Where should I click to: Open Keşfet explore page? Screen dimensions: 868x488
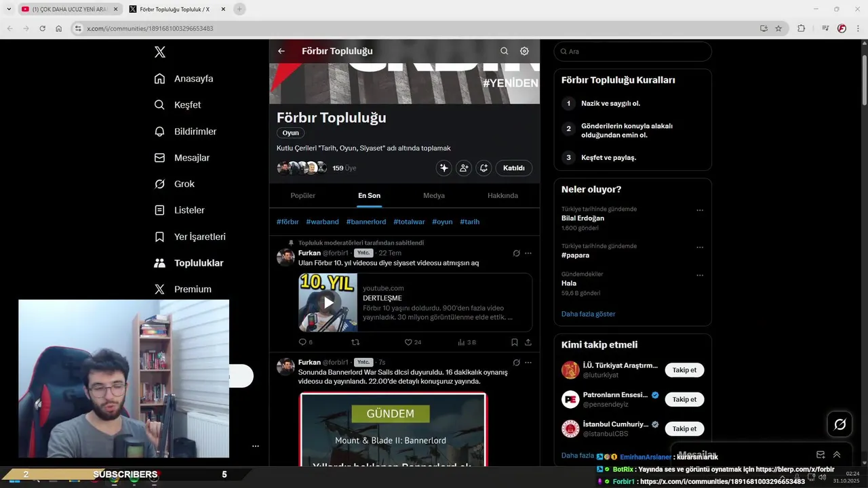(x=178, y=105)
